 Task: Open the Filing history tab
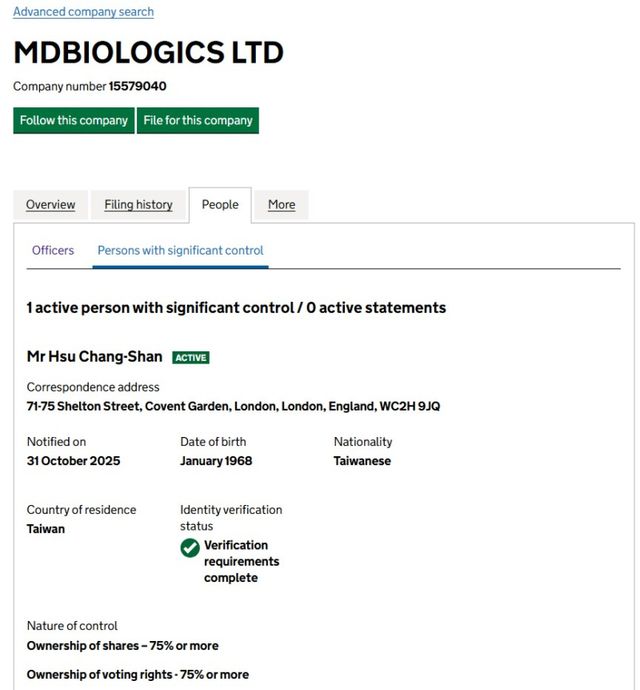(x=138, y=205)
